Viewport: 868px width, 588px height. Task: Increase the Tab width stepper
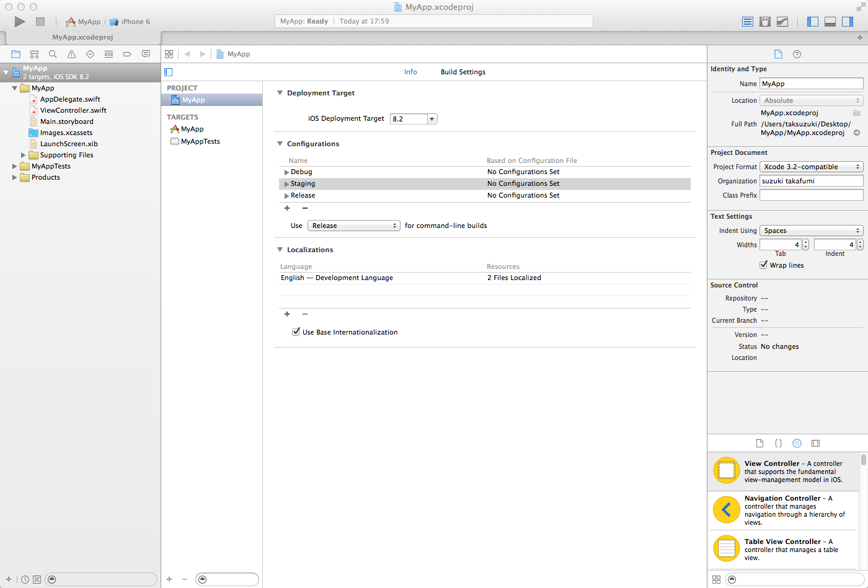(x=805, y=242)
